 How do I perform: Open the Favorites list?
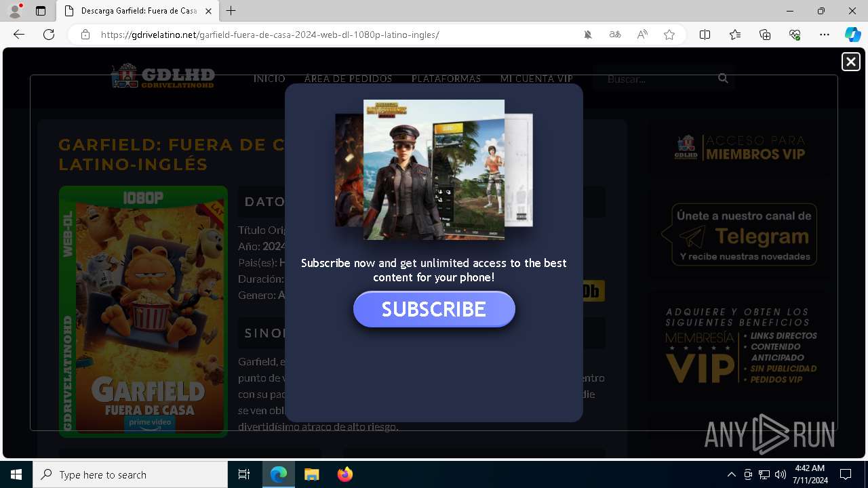735,35
